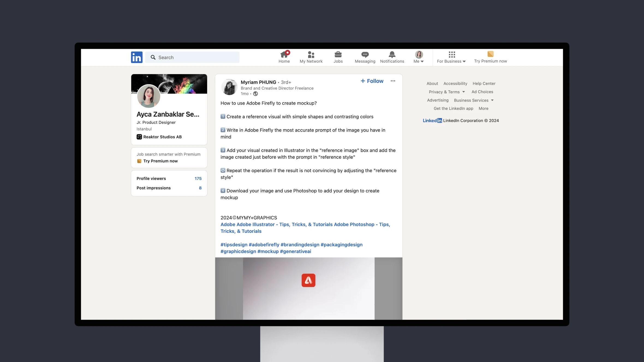The width and height of the screenshot is (644, 362).
Task: Click Reaktor Studios AB company link
Action: click(x=162, y=137)
